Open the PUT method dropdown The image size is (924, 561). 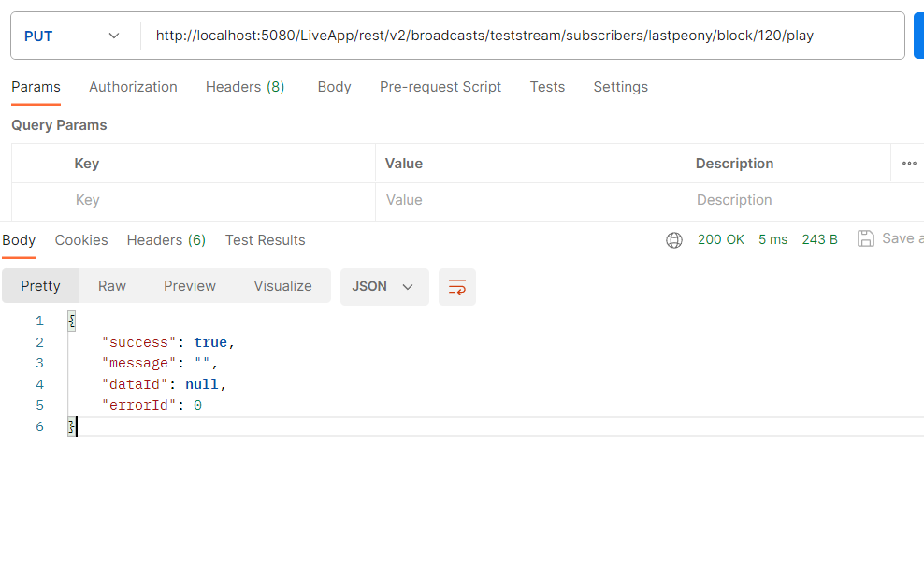pyautogui.click(x=72, y=36)
